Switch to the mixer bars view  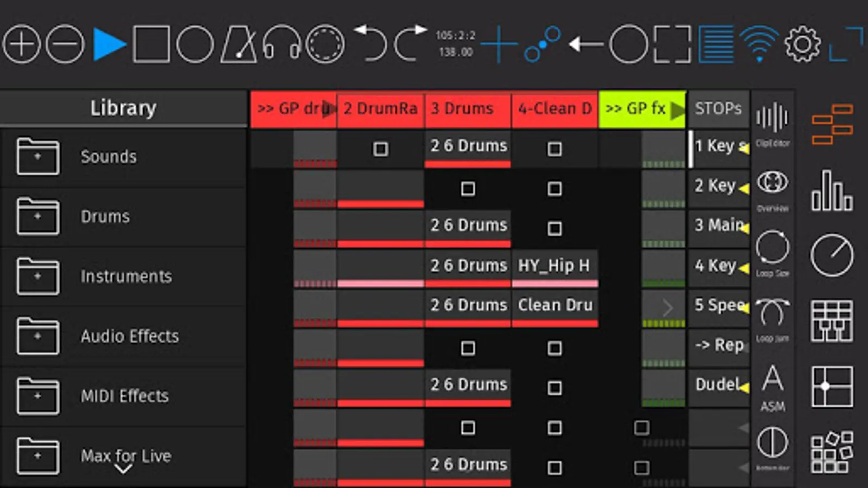pos(832,190)
